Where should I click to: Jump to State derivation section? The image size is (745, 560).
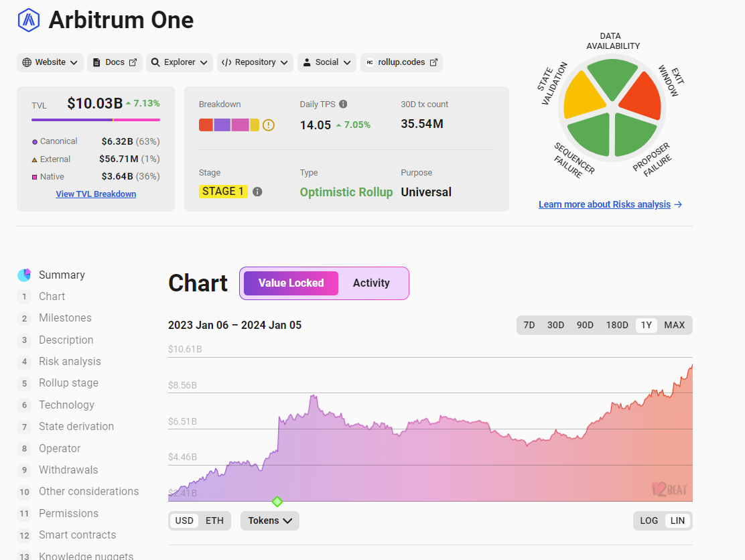pyautogui.click(x=76, y=427)
